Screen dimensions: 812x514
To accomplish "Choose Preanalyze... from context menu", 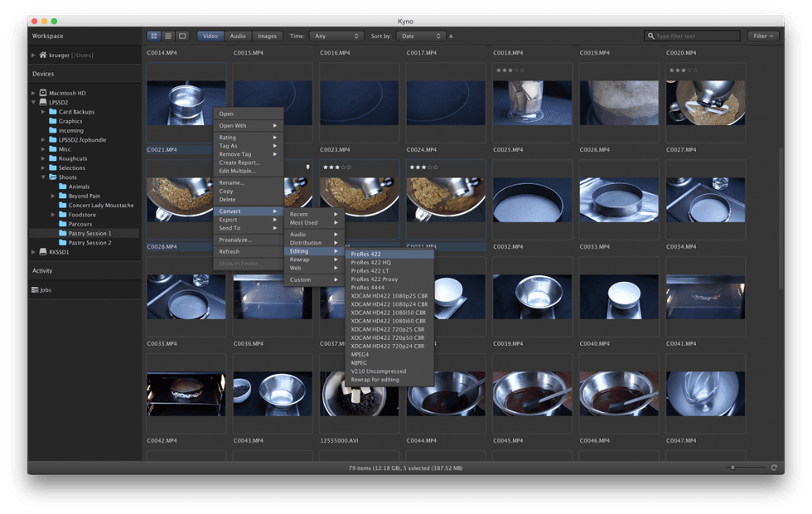I will coord(248,240).
